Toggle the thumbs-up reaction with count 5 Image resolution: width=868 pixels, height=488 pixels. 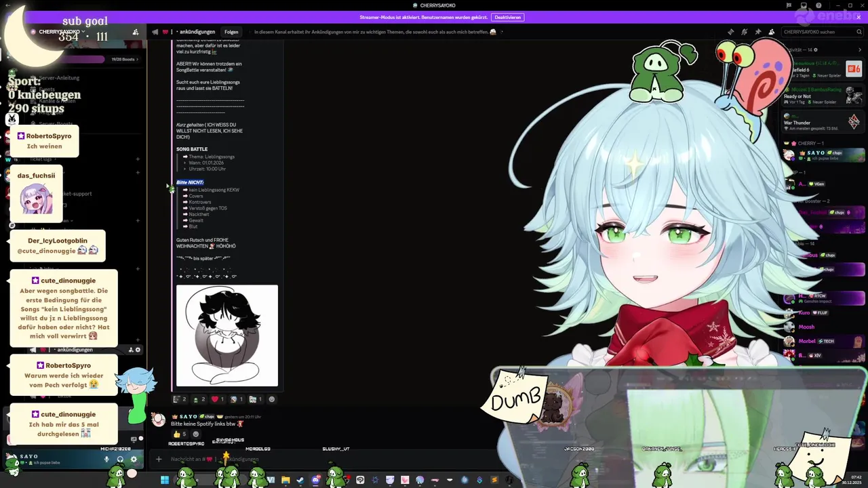(180, 434)
